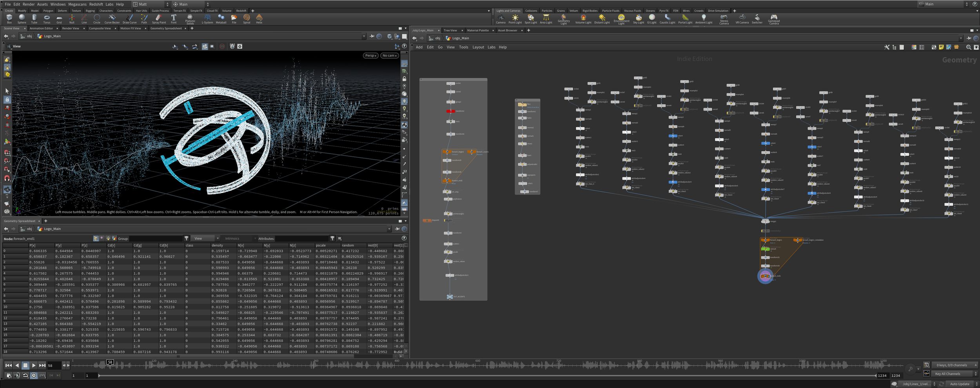Open the No cam camera dropdown
The width and height of the screenshot is (980, 388).
(389, 56)
